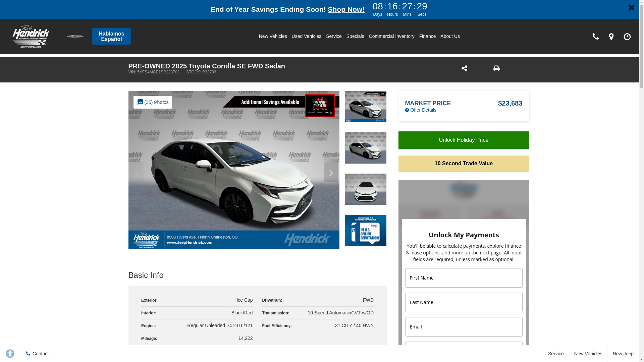Click the map location pin icon
Screen dimensions: 644x362
611,37
